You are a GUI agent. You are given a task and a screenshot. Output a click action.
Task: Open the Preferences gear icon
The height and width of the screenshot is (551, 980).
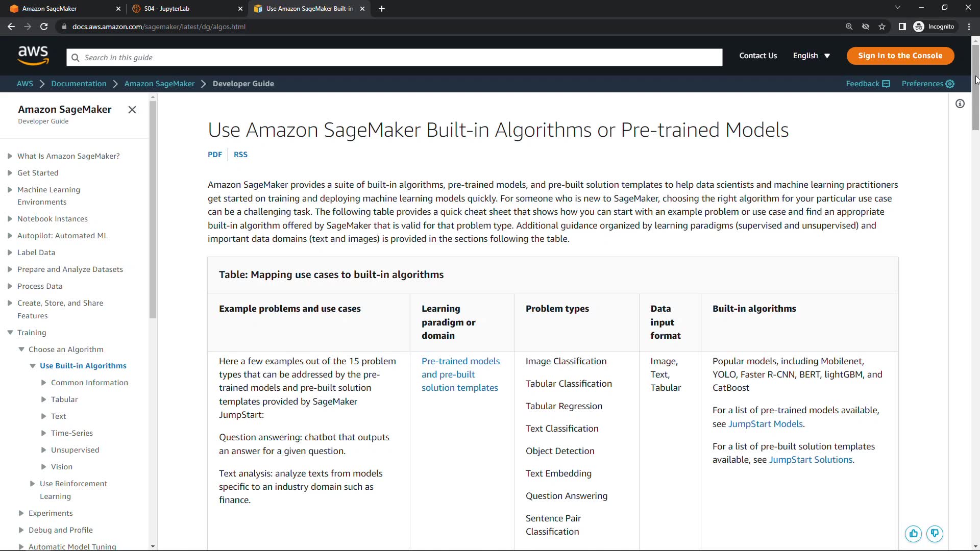coord(950,84)
